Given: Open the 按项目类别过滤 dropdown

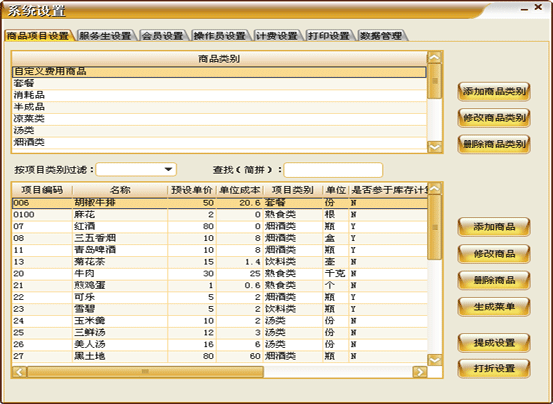Looking at the screenshot, I should point(169,170).
